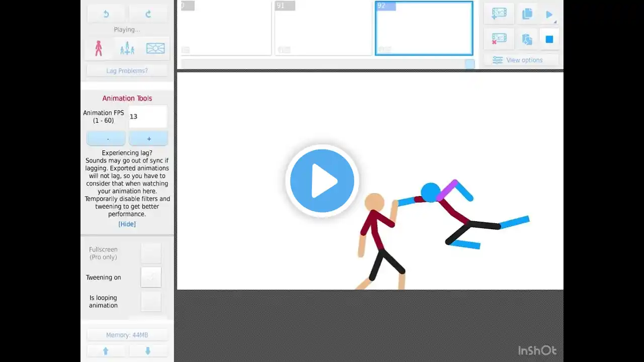Viewport: 644px width, 362px height.
Task: Stop playback with the blue square
Action: click(549, 39)
